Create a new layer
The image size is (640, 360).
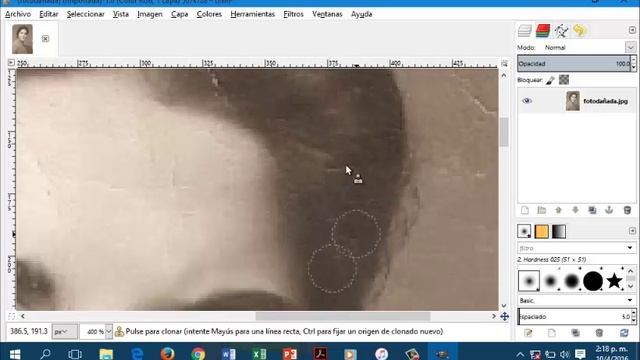525,210
